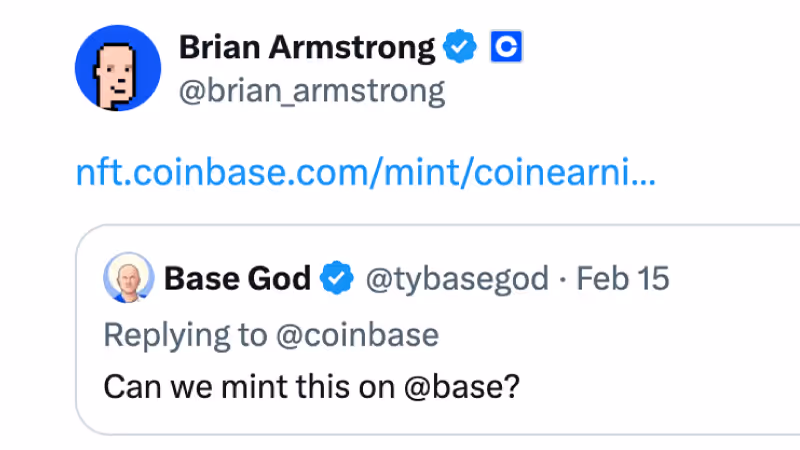The width and height of the screenshot is (800, 450).
Task: Click the Base God display name
Action: click(237, 279)
